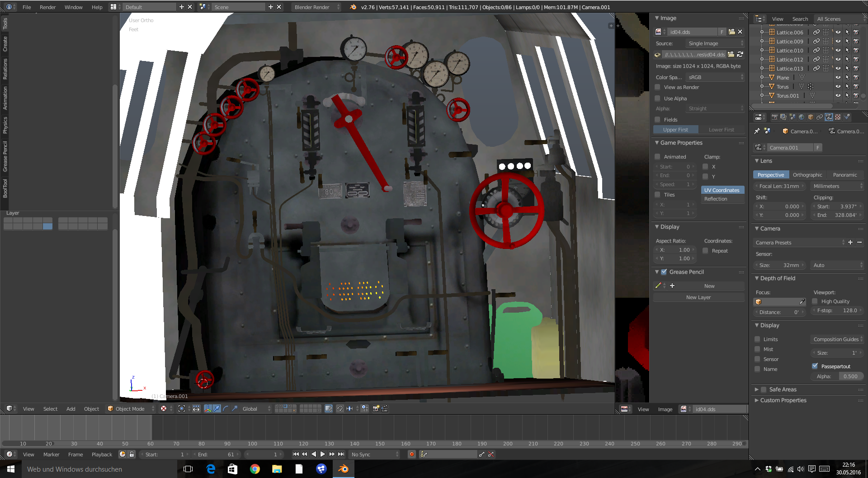Click the Passepartout Alpha slider
868x478 pixels.
tap(840, 376)
